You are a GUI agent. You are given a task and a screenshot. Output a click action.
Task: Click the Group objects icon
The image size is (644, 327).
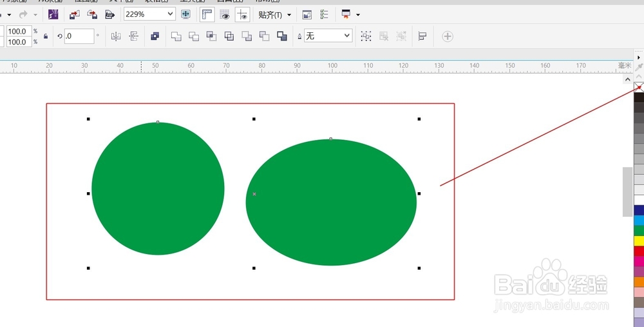coord(366,36)
